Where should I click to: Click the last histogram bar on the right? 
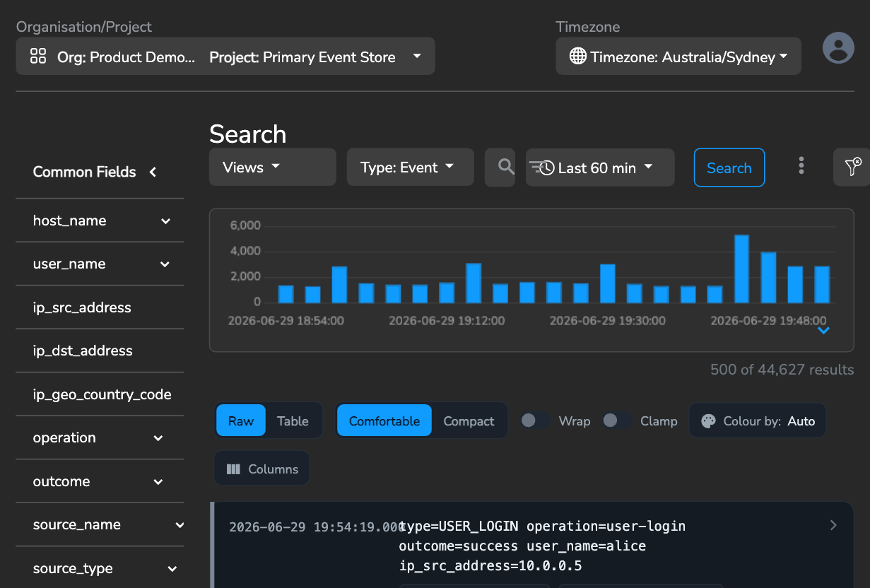tap(822, 284)
